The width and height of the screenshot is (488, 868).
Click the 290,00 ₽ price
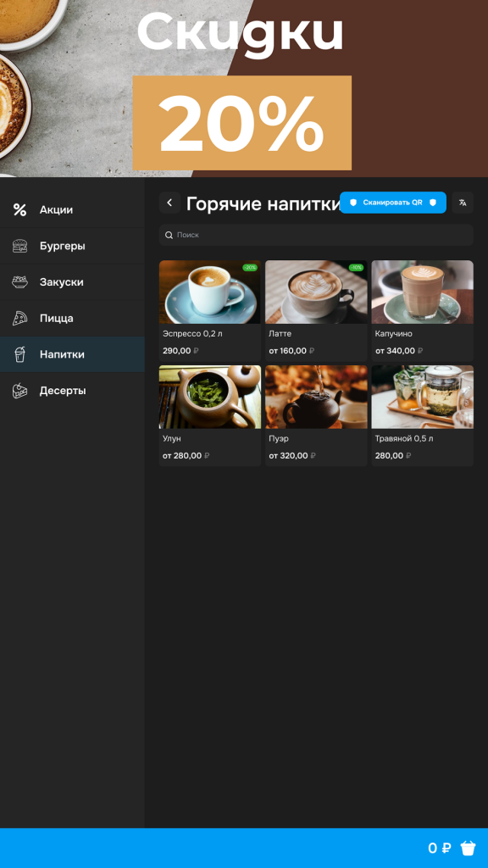(180, 350)
